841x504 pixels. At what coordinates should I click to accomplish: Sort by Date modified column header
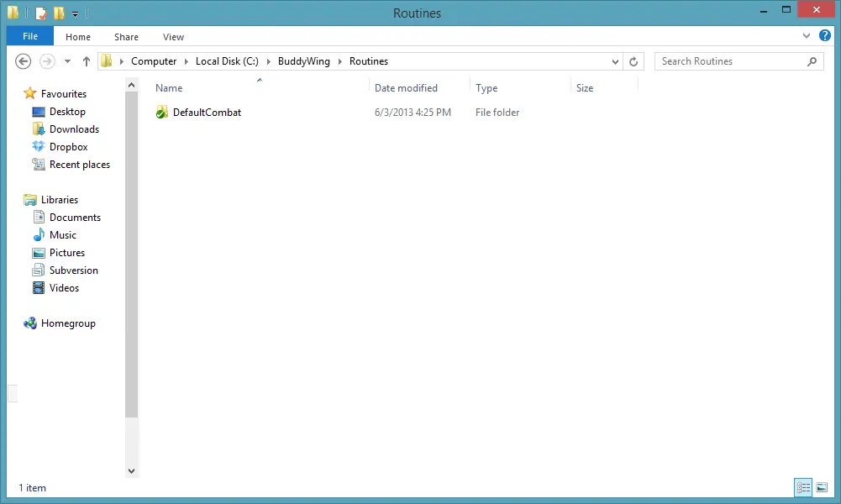click(406, 88)
